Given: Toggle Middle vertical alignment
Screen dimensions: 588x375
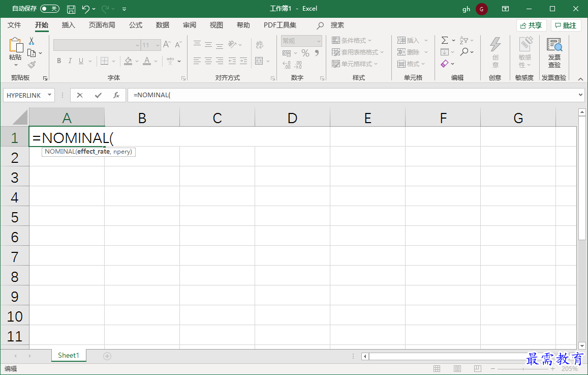Looking at the screenshot, I should point(208,45).
